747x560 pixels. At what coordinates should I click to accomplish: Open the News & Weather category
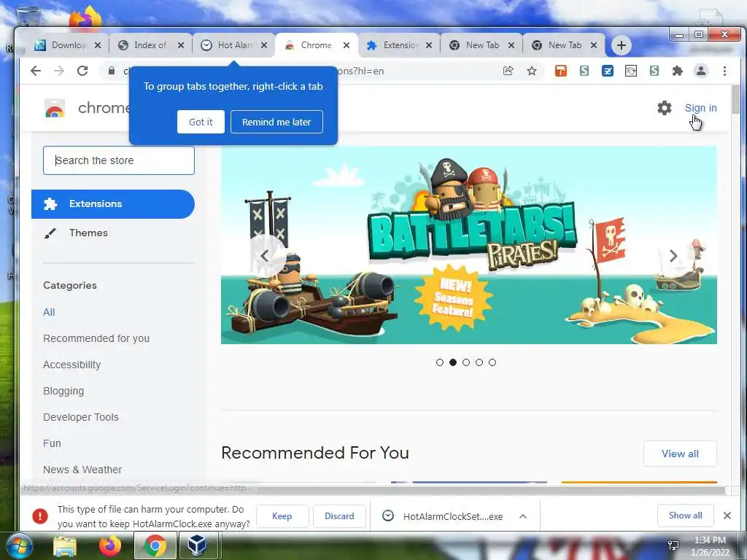pyautogui.click(x=82, y=470)
